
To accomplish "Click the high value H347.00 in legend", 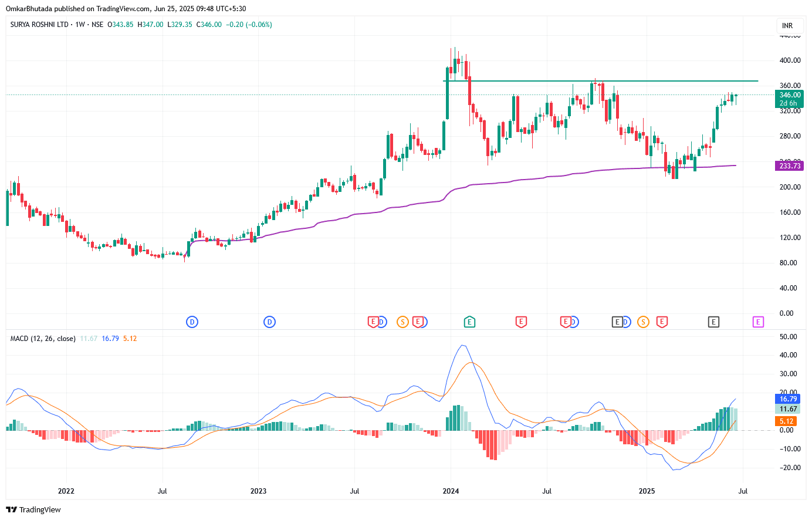I will [x=150, y=25].
